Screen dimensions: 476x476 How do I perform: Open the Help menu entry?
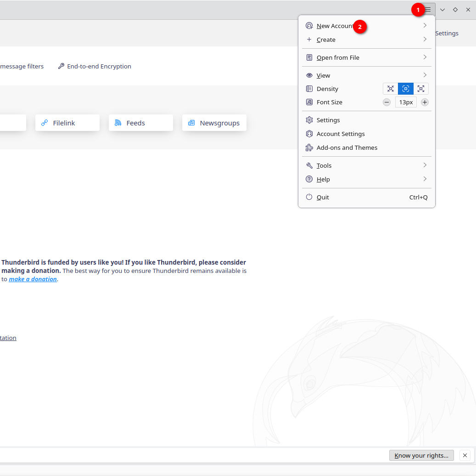323,179
